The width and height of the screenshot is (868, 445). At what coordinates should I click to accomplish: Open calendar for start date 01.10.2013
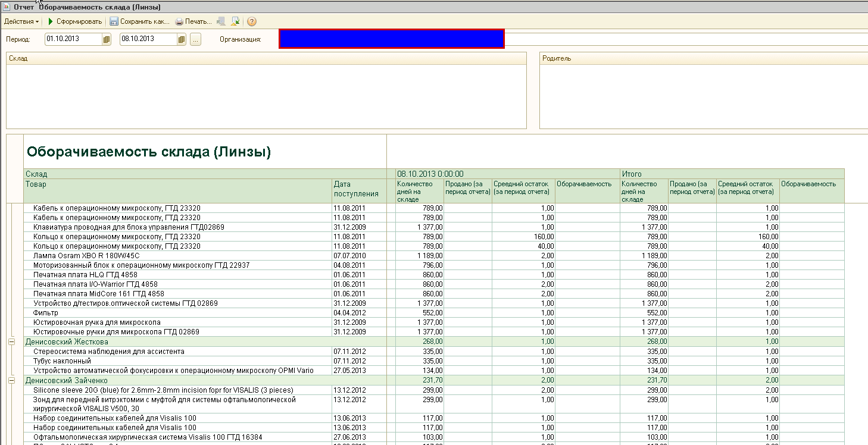(107, 39)
